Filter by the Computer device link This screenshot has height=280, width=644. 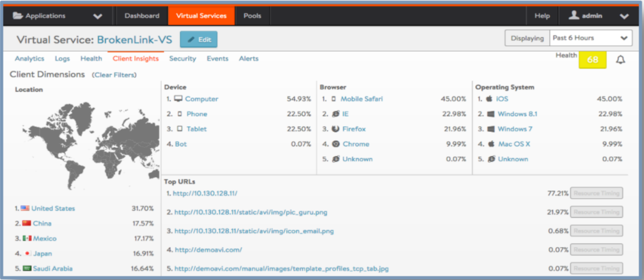pyautogui.click(x=202, y=99)
